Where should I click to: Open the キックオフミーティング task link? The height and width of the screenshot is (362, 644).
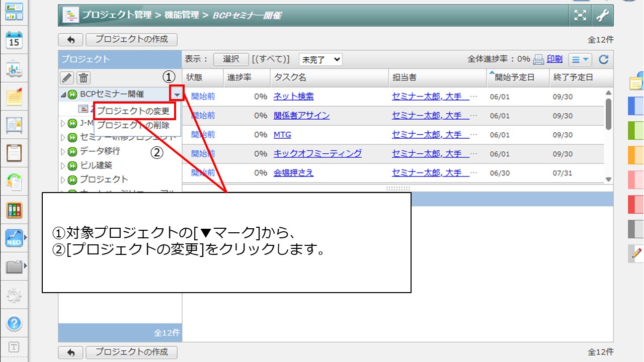tap(317, 154)
